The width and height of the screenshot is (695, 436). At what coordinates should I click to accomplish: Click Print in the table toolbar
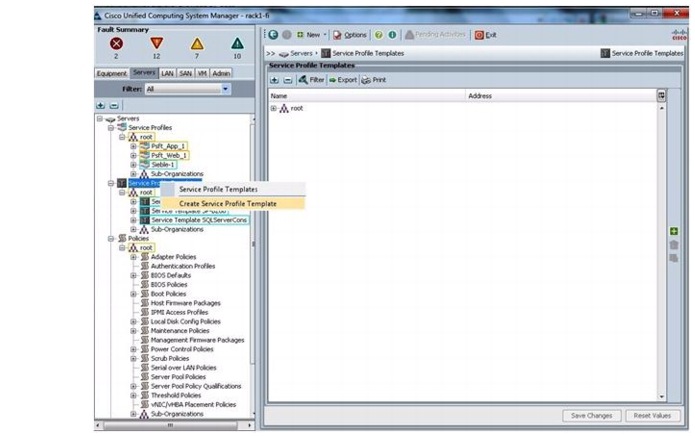click(x=374, y=80)
